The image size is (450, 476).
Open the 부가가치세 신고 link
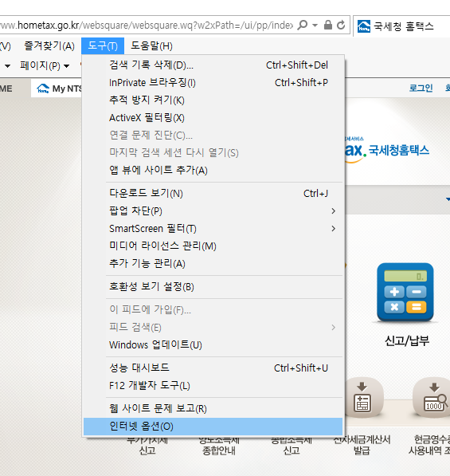pyautogui.click(x=147, y=445)
